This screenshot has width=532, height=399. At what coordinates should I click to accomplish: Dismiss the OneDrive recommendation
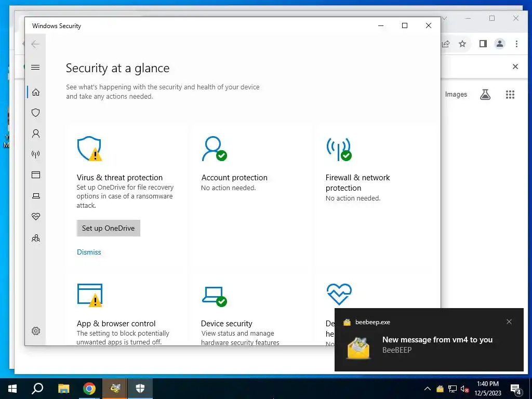coord(89,252)
